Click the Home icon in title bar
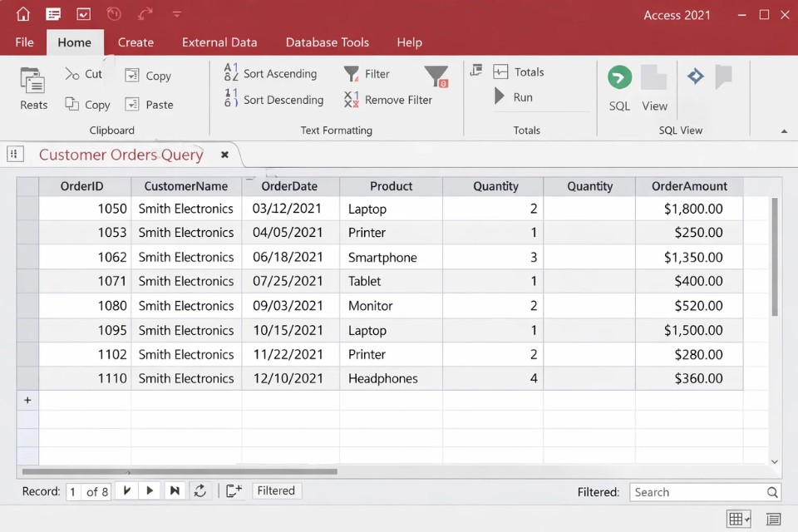This screenshot has width=798, height=532. tap(23, 14)
